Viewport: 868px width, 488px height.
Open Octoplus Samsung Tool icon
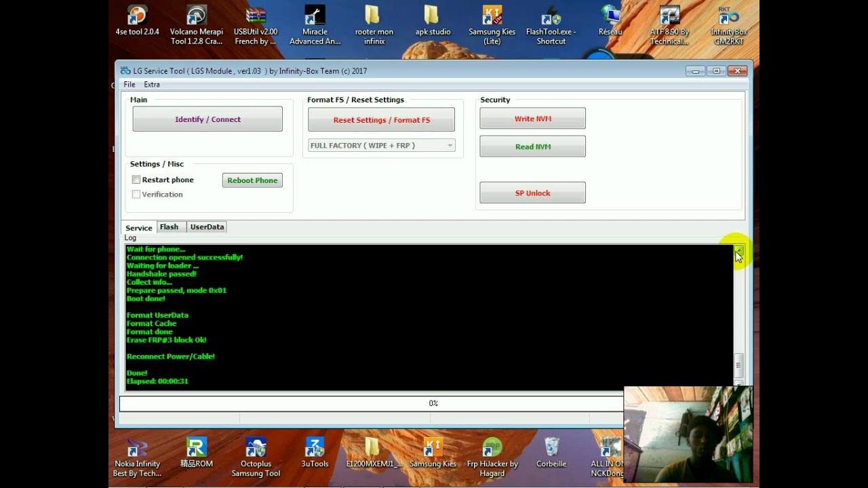[256, 458]
